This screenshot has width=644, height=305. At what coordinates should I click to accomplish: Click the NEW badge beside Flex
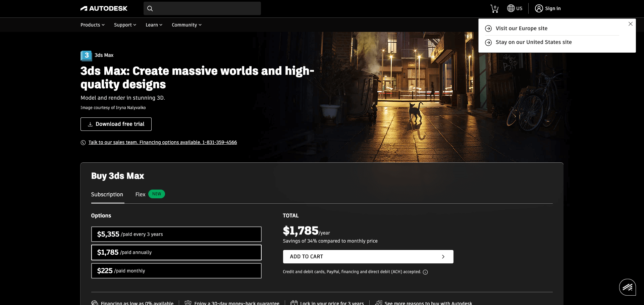click(157, 194)
